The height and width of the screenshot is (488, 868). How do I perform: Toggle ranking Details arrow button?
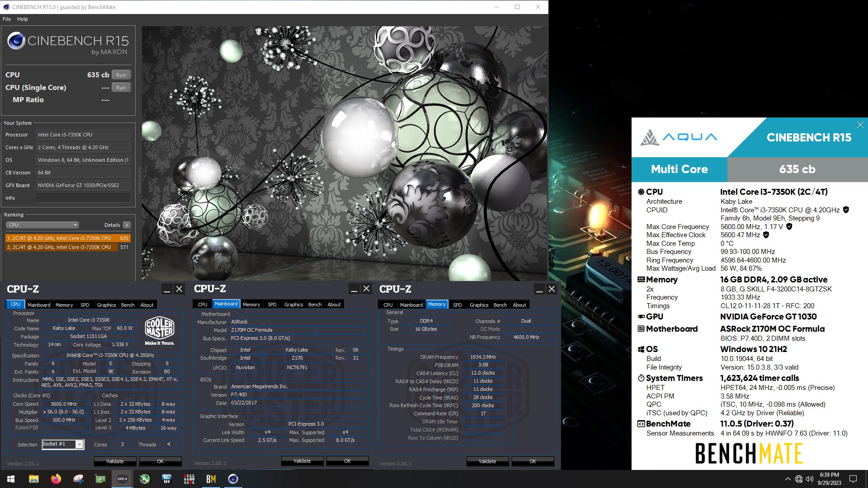click(127, 225)
